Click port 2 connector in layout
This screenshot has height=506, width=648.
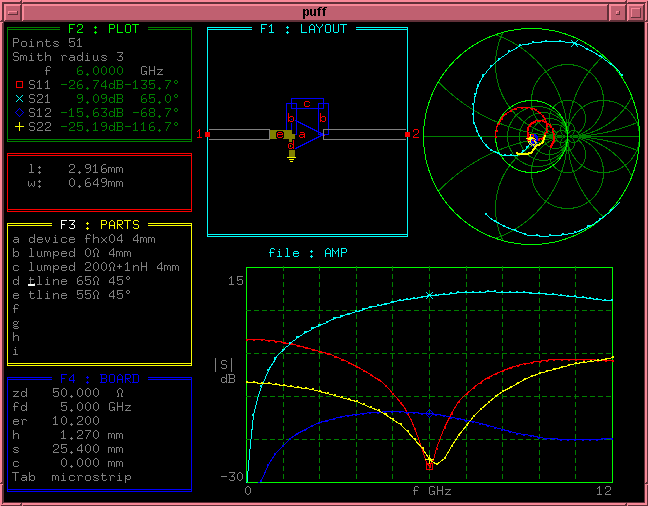(407, 133)
